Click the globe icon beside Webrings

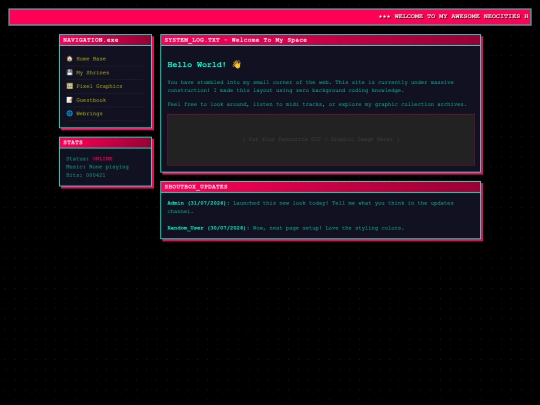click(70, 113)
